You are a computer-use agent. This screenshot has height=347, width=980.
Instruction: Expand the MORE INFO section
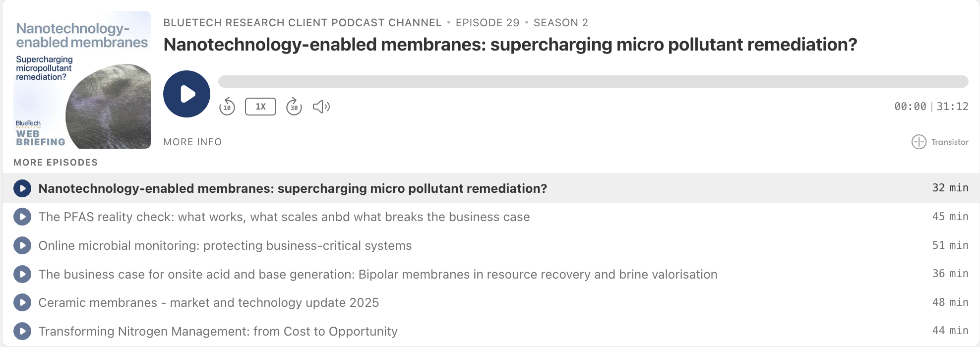point(192,142)
